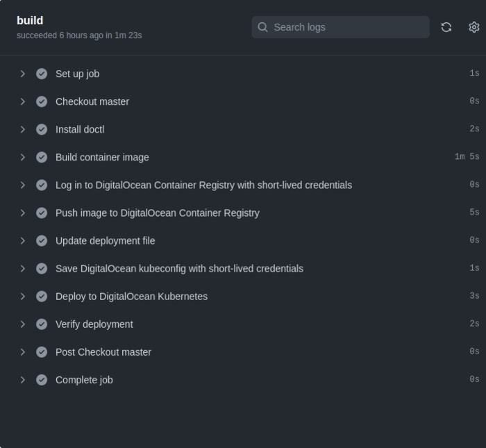Open the log settings gear icon
The image size is (486, 448).
click(474, 27)
